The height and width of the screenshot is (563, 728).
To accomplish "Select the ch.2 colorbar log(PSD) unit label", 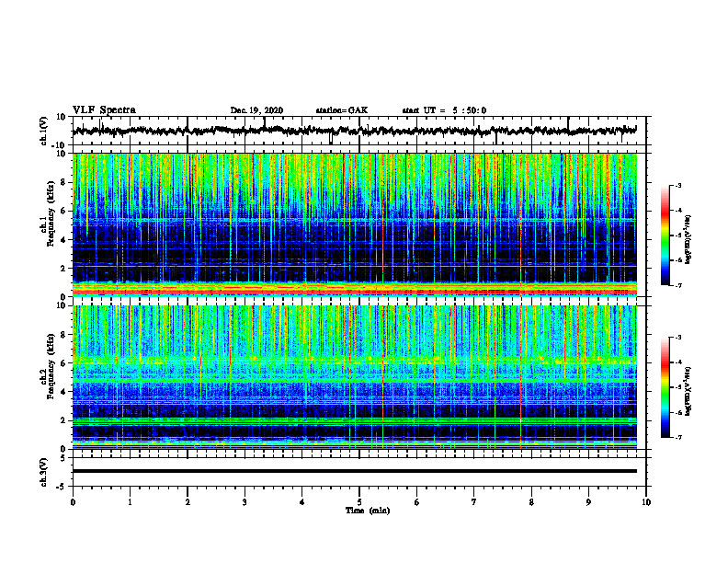I will pyautogui.click(x=688, y=392).
